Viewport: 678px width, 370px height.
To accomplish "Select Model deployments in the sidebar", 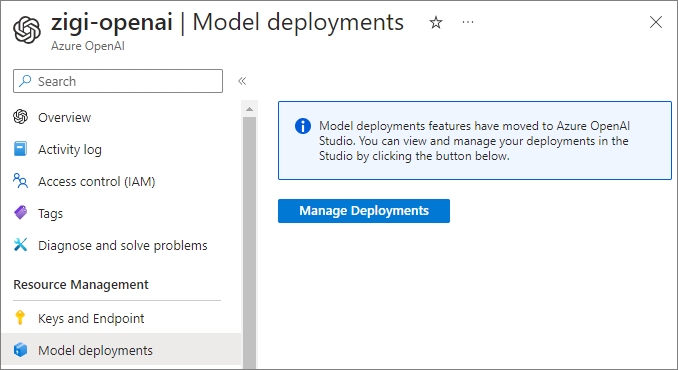I will click(x=121, y=350).
